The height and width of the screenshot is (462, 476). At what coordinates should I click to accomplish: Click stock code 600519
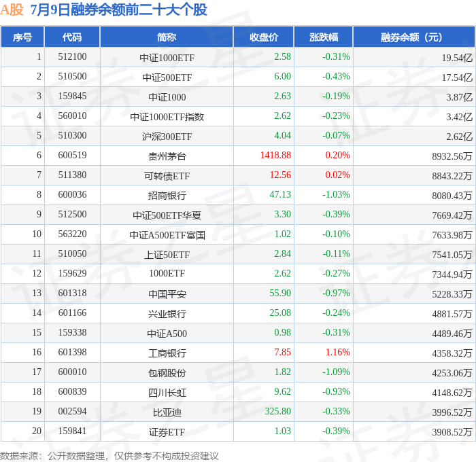tap(72, 155)
